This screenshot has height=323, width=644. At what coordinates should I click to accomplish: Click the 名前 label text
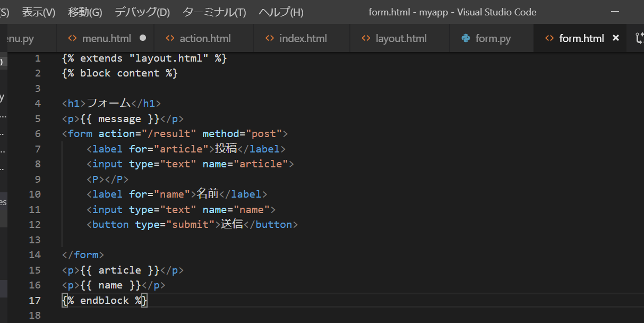208,194
